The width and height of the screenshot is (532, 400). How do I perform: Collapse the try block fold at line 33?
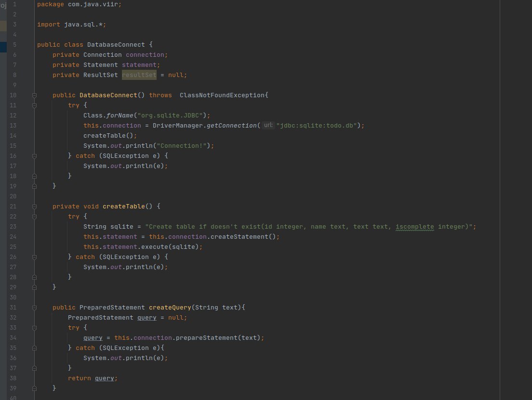[x=34, y=328]
